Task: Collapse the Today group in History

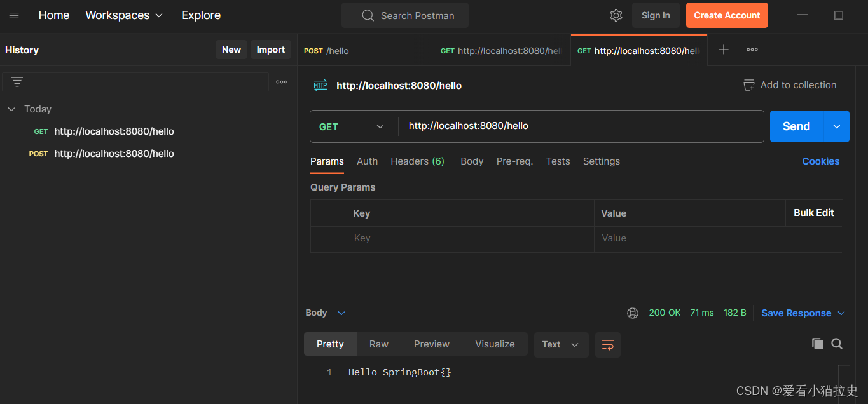Action: point(11,109)
